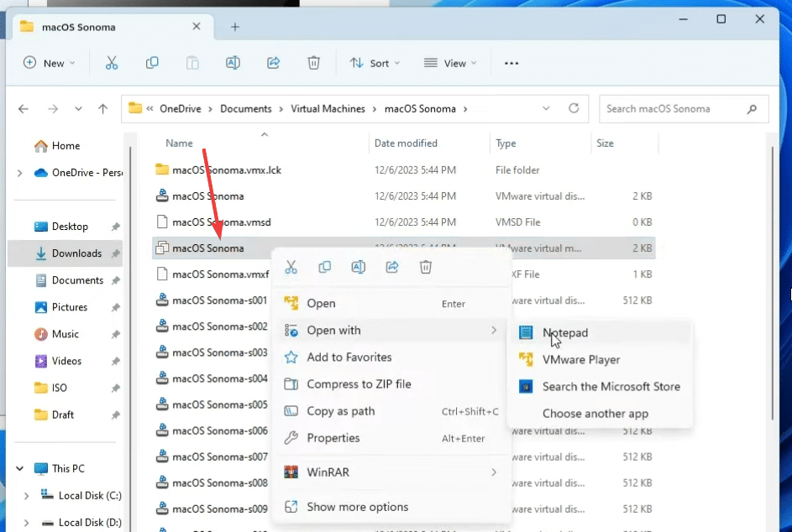
Task: Sort by the Name column header
Action: pos(179,143)
